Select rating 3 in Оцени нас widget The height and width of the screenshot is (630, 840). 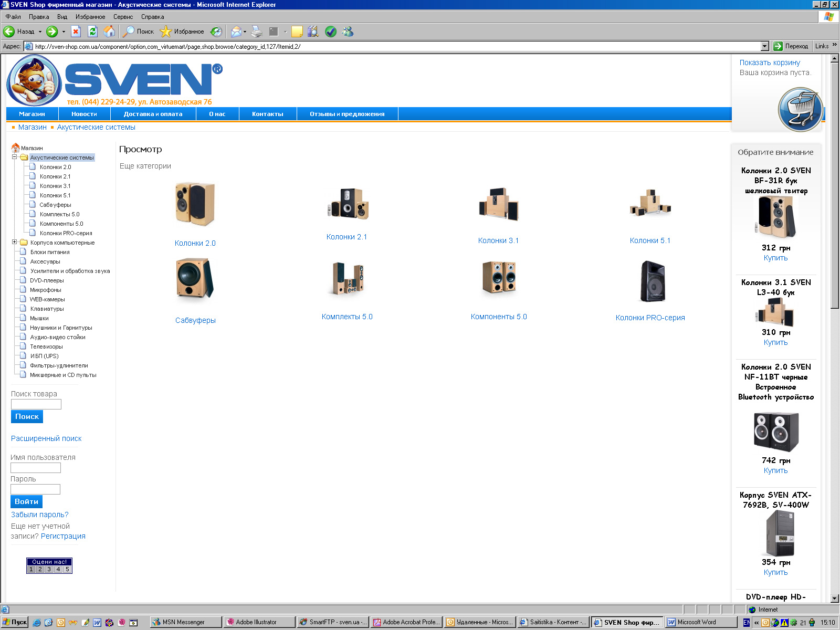click(x=49, y=569)
